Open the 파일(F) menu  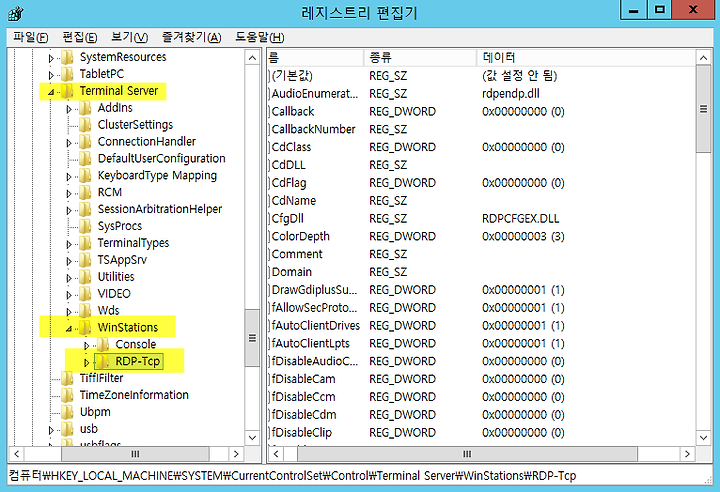pyautogui.click(x=30, y=37)
